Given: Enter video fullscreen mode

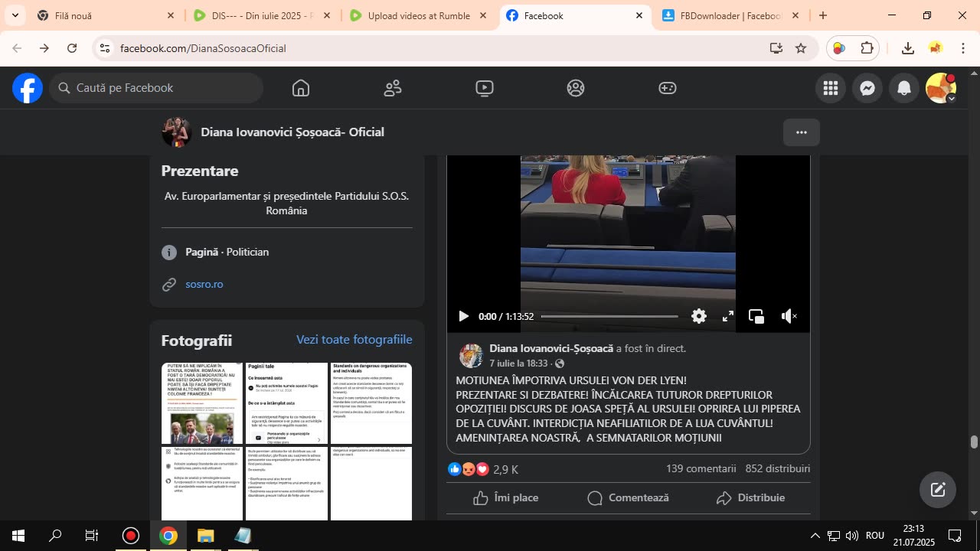Looking at the screenshot, I should coord(728,316).
